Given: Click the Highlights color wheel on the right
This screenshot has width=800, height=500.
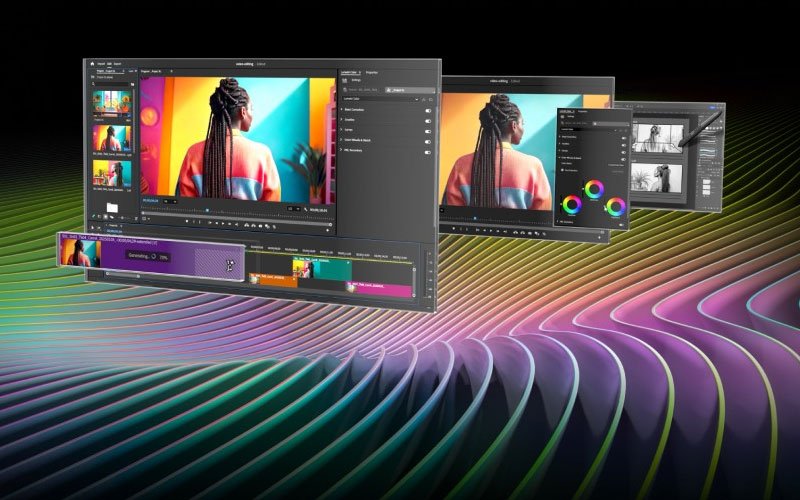Looking at the screenshot, I should 615,207.
